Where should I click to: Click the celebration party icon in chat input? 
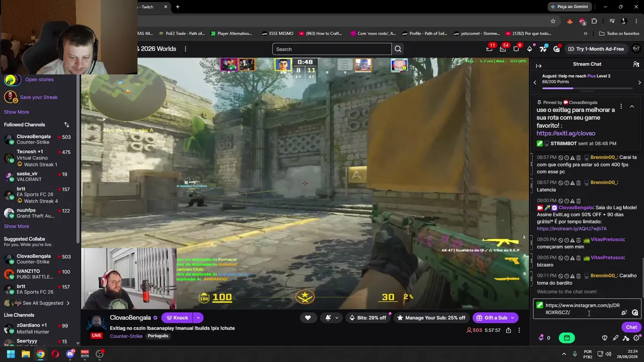pyautogui.click(x=624, y=312)
